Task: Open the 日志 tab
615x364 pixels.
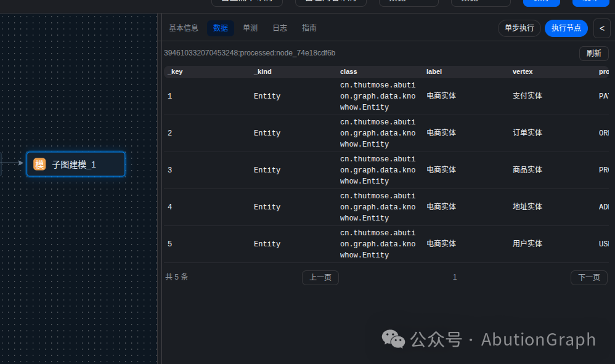Action: click(280, 28)
